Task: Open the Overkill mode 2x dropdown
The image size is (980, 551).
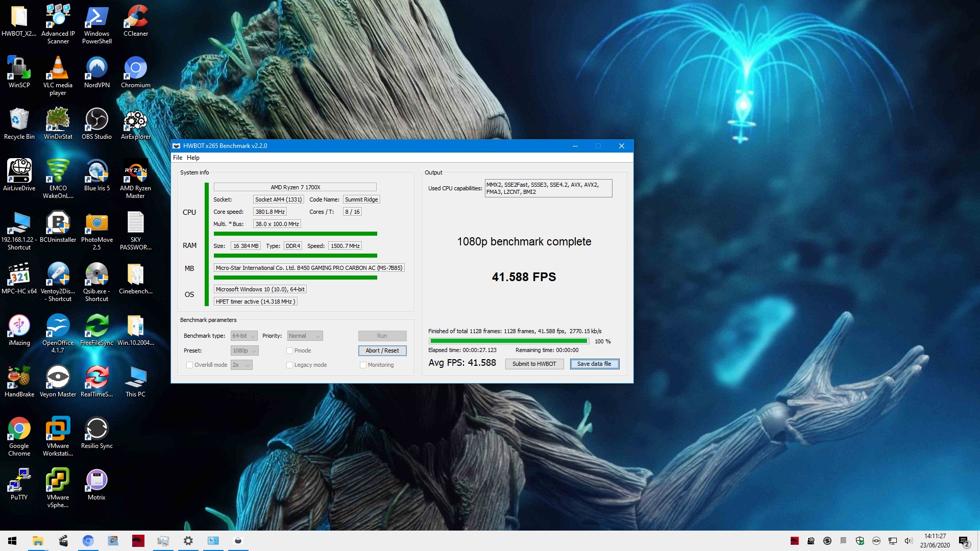Action: 241,365
